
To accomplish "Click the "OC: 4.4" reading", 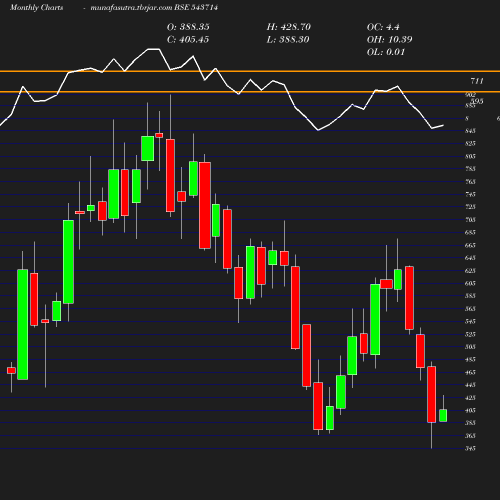I will [383, 27].
